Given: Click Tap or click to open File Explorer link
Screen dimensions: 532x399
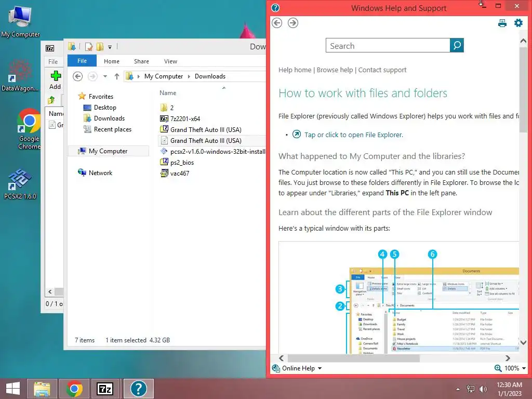Looking at the screenshot, I should click(x=353, y=135).
